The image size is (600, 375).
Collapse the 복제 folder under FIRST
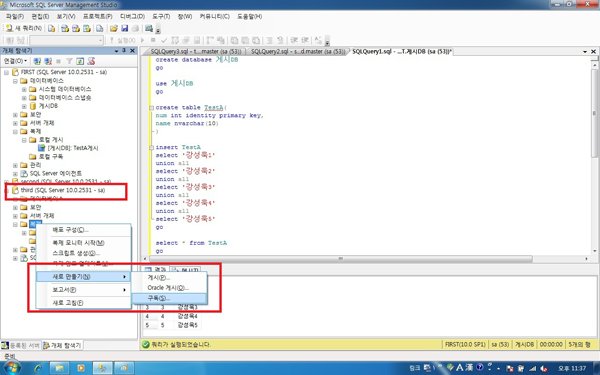15,131
